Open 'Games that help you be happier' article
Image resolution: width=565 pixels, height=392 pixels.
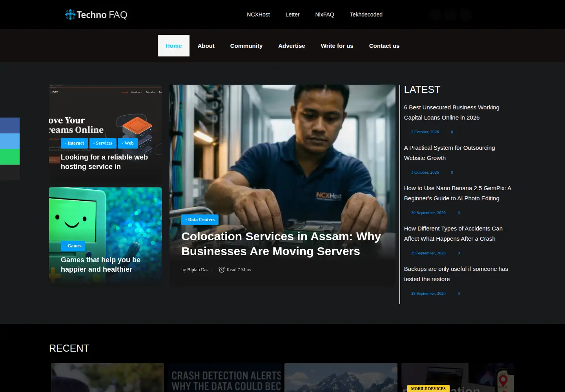tap(100, 265)
